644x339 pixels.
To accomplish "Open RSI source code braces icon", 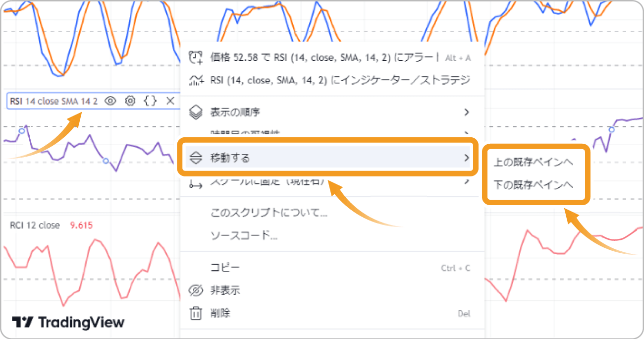I will (x=150, y=101).
